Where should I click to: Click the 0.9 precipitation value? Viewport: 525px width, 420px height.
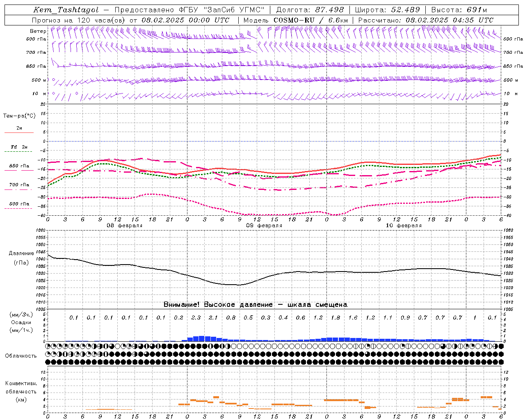coord(405,318)
